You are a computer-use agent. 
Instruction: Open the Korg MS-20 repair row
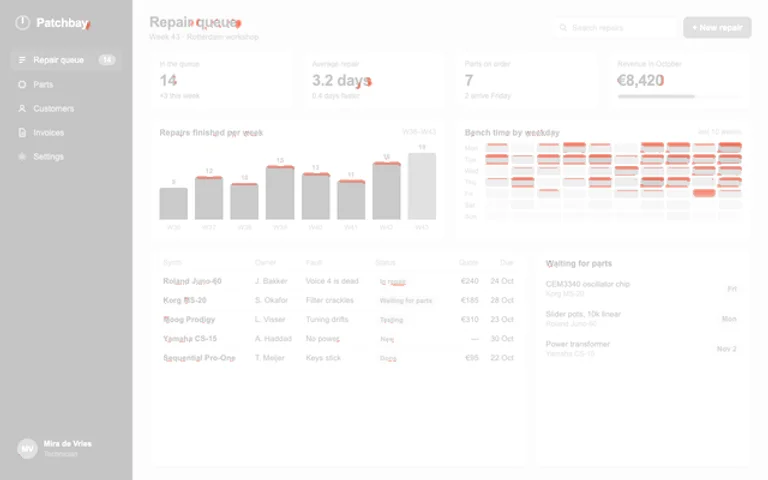coord(338,300)
